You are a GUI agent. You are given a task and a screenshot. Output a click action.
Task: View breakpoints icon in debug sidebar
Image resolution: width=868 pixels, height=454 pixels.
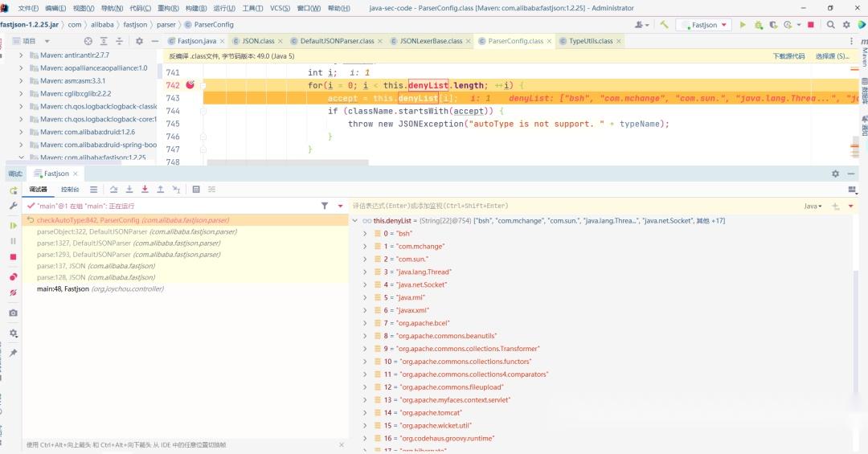14,277
